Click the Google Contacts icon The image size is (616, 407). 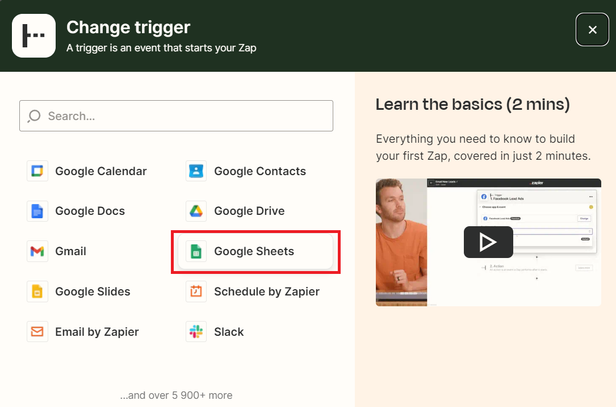tap(196, 171)
